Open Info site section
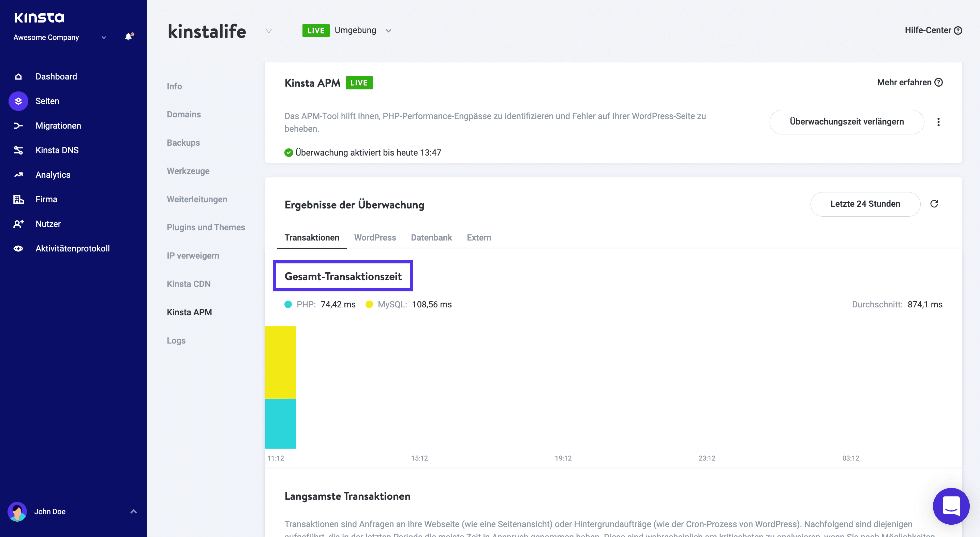This screenshot has height=537, width=980. tap(174, 86)
